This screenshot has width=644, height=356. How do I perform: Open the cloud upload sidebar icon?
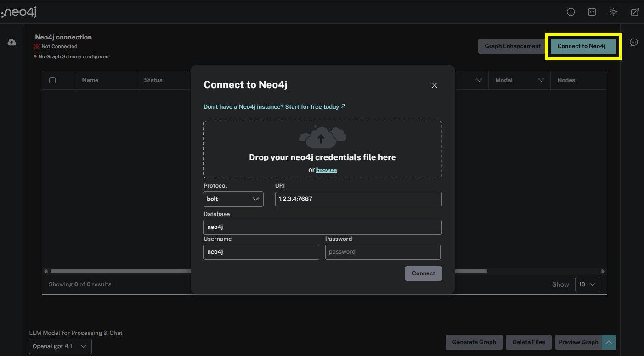tap(12, 42)
